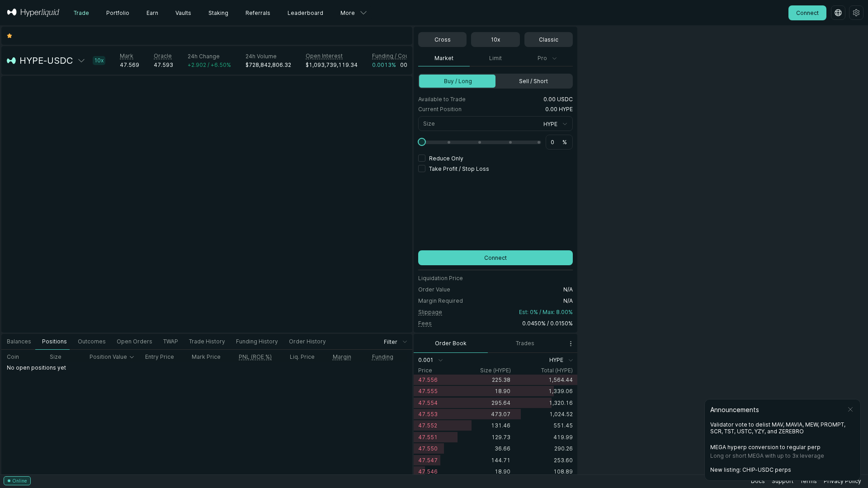
Task: Select Sell / Short side
Action: [533, 81]
